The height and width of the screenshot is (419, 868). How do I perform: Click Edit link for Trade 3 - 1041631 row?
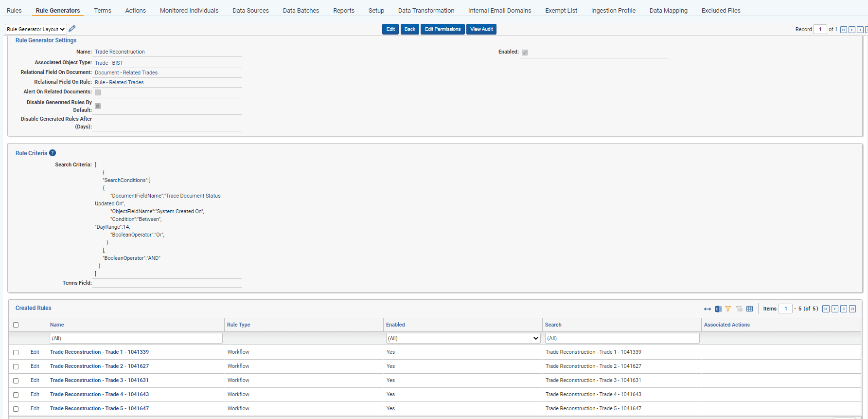pos(35,380)
